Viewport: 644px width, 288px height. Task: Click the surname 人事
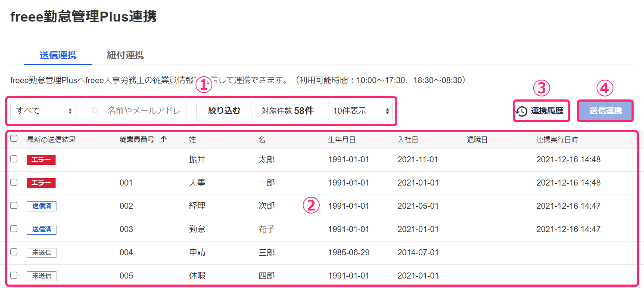[197, 183]
